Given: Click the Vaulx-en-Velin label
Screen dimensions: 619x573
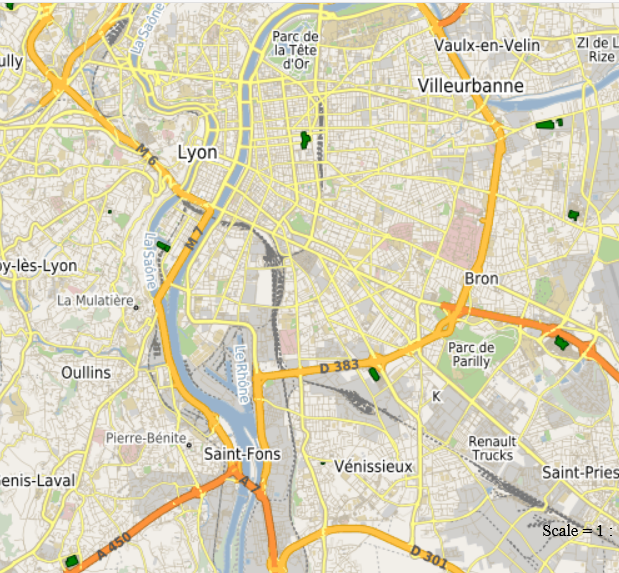Looking at the screenshot, I should tap(487, 45).
